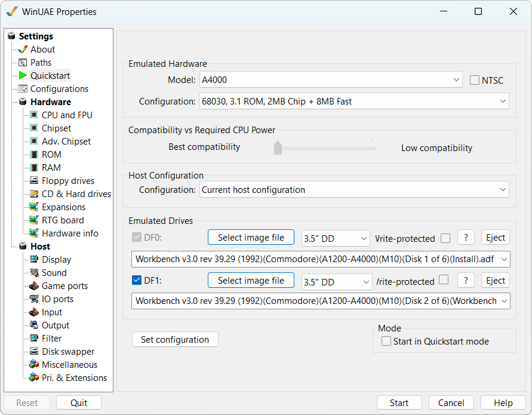Click the CD & Hard drives icon
532x415 pixels.
click(x=34, y=194)
